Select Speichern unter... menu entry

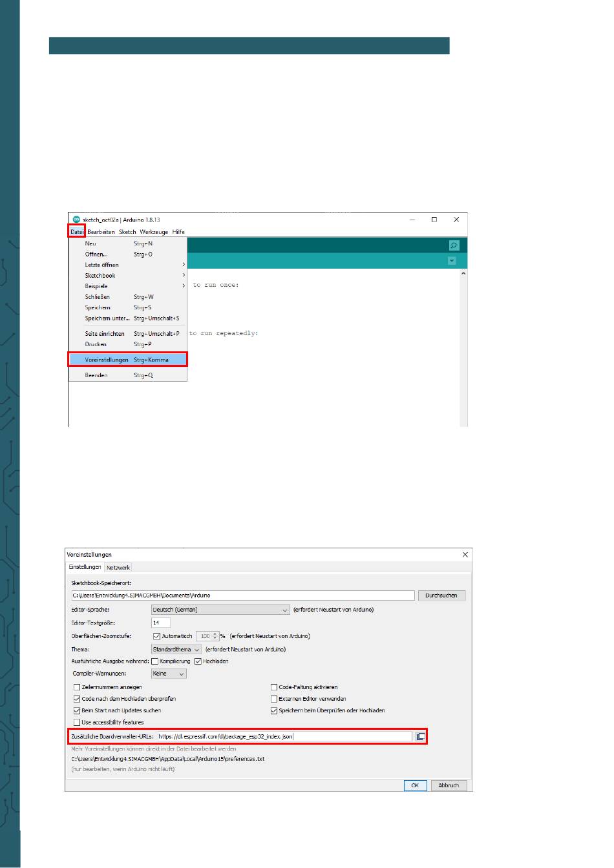click(x=127, y=318)
